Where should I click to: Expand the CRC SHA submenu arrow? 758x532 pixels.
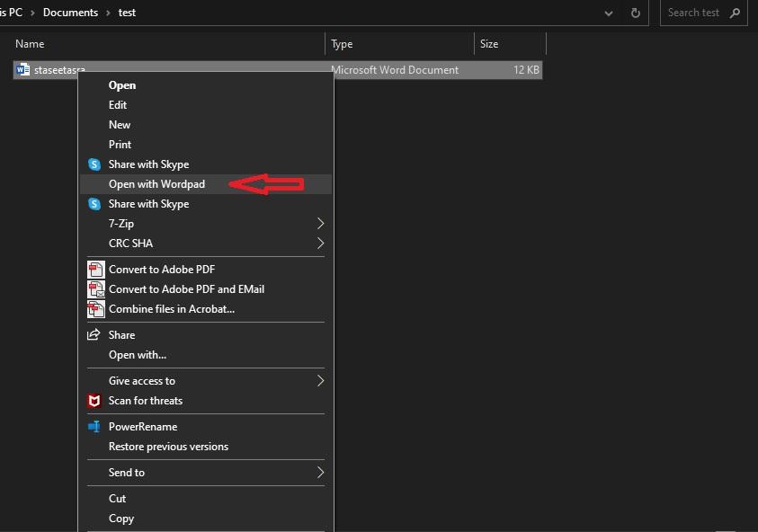(x=320, y=243)
